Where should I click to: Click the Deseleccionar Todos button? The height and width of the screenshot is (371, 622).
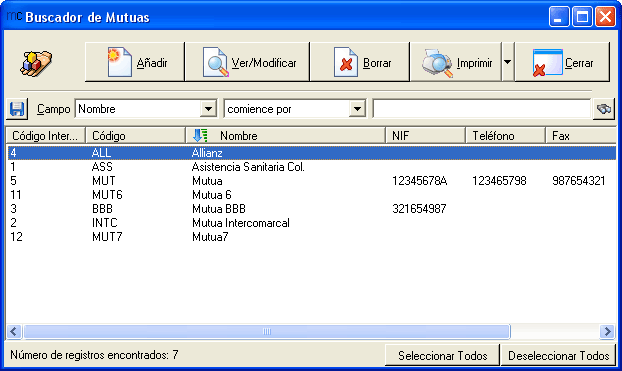pyautogui.click(x=559, y=356)
